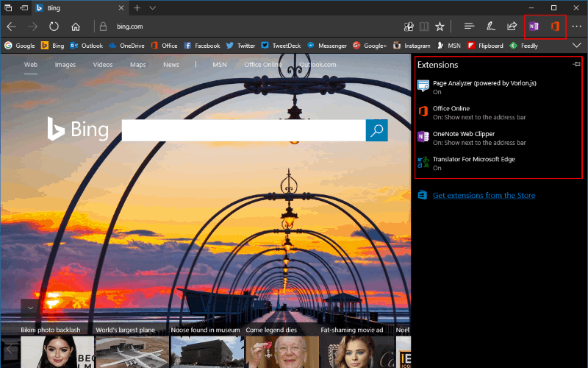Open the TweetDeck favorite

tap(281, 46)
